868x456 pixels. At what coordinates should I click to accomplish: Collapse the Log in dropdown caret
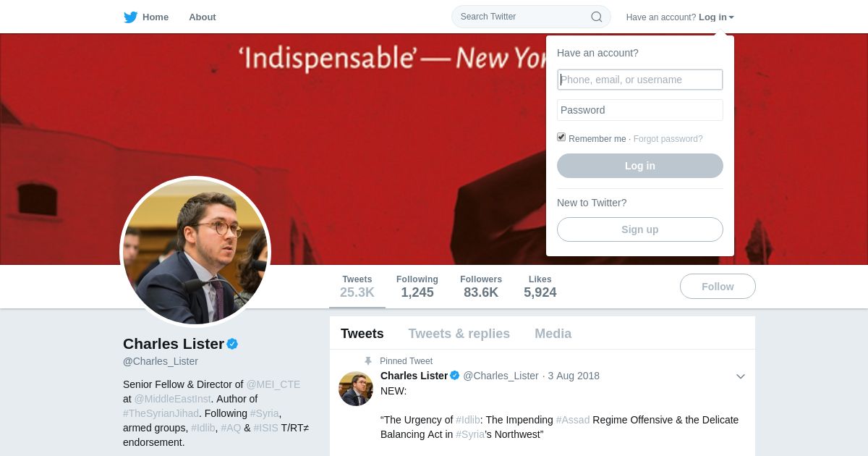click(x=731, y=17)
